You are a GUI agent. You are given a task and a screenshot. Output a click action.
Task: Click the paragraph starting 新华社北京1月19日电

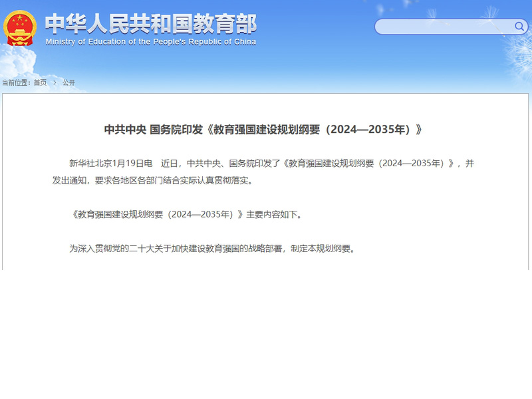click(x=263, y=172)
